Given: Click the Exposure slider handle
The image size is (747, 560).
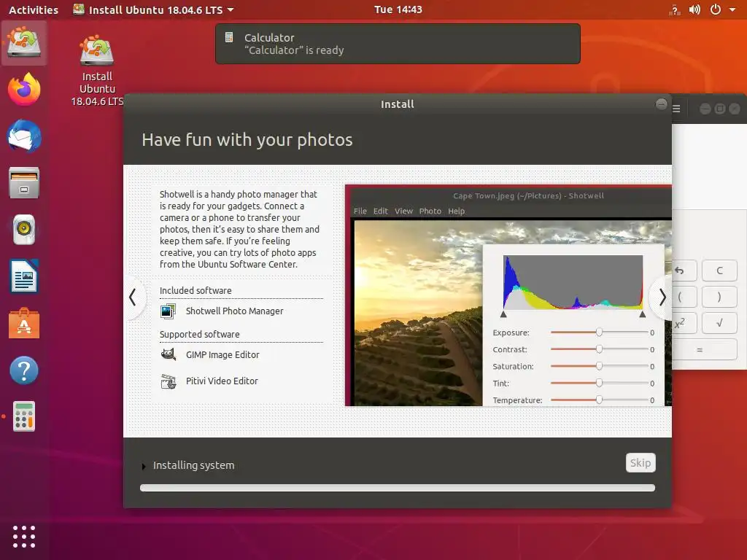Looking at the screenshot, I should coord(599,332).
